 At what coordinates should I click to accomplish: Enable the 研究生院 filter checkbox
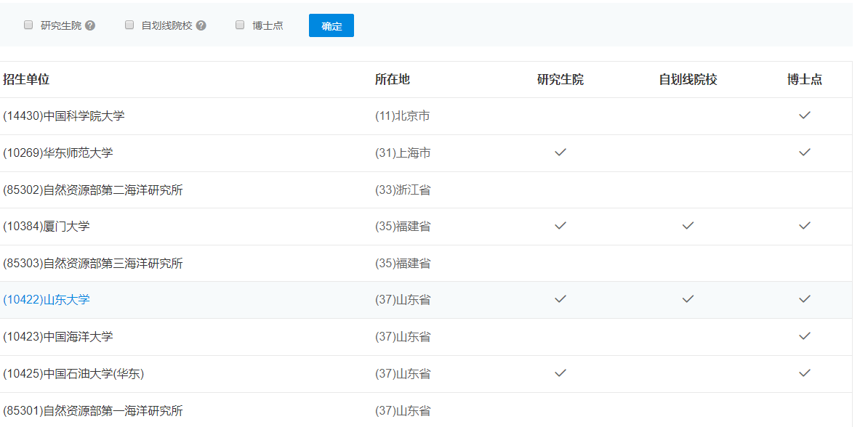point(28,25)
